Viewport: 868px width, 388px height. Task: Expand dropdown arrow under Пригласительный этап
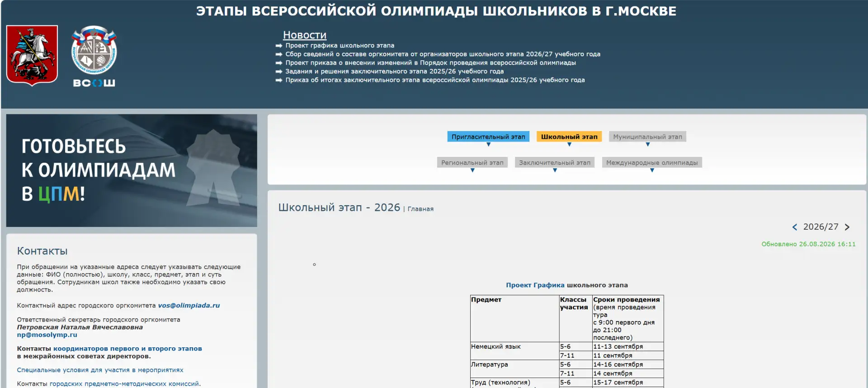click(x=488, y=145)
